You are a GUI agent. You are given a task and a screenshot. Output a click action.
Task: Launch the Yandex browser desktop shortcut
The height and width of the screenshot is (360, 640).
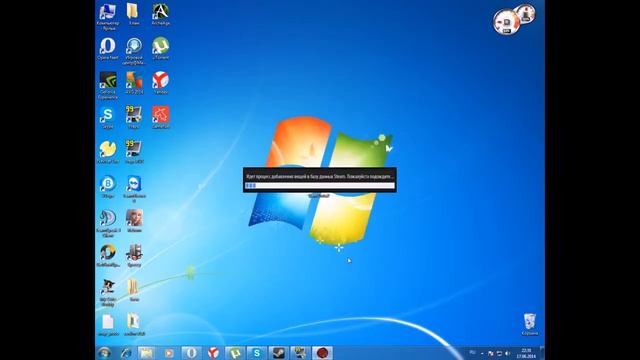pos(160,83)
